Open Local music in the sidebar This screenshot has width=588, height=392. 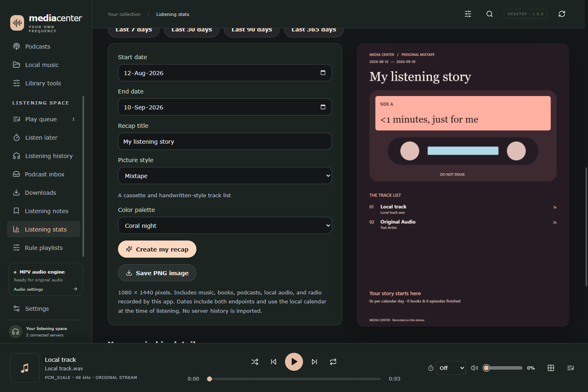pyautogui.click(x=44, y=65)
